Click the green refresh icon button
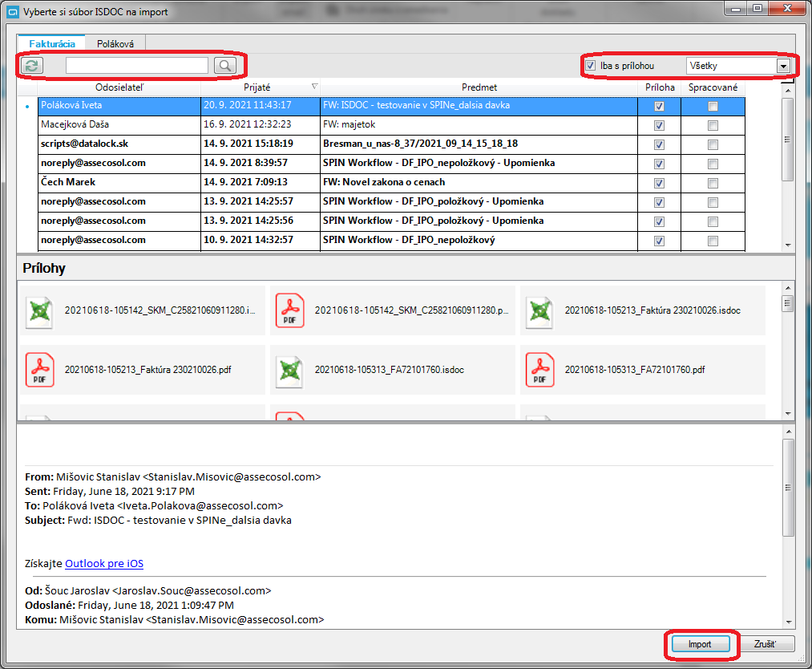 pos(31,66)
